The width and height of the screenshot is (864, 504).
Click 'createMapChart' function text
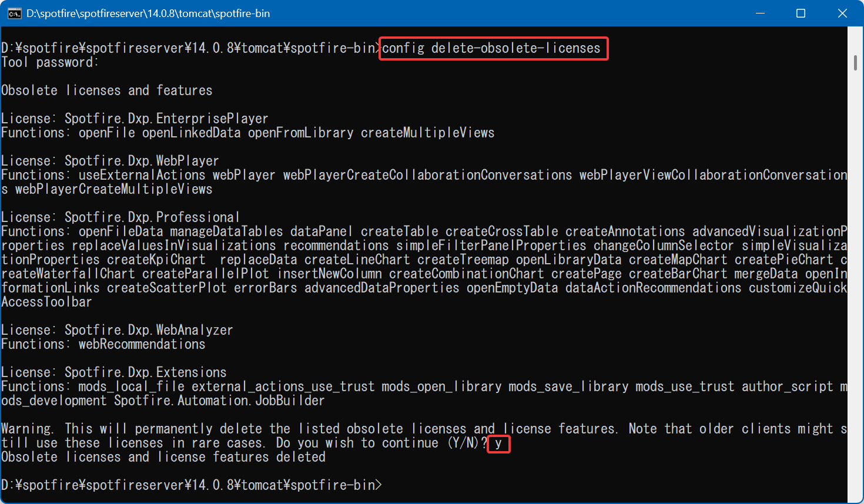pos(678,260)
